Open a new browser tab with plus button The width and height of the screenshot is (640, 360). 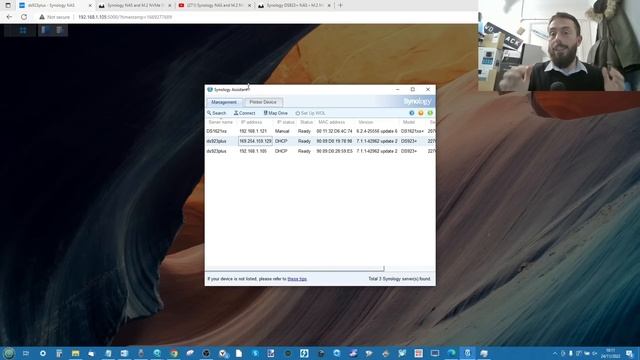point(340,5)
